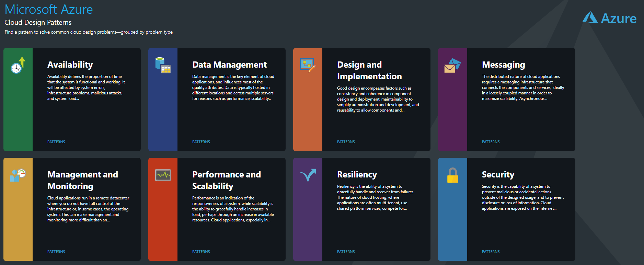Screen dimensions: 644x265
Task: Click the Management and Monitoring gauge icon
Action: 18,175
